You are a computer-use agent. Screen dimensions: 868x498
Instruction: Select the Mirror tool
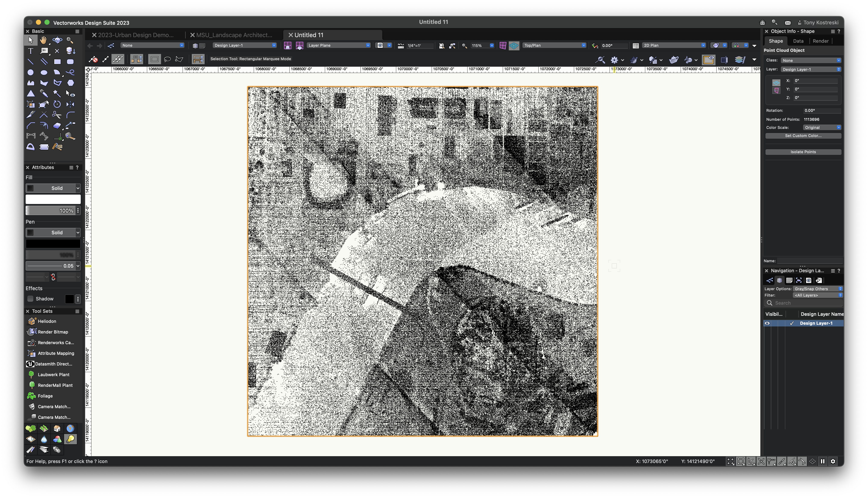pos(70,104)
